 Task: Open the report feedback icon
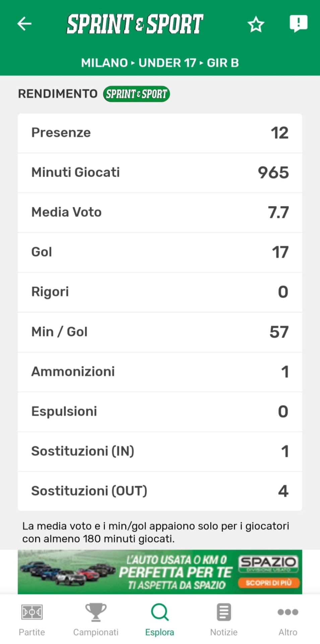click(x=298, y=23)
